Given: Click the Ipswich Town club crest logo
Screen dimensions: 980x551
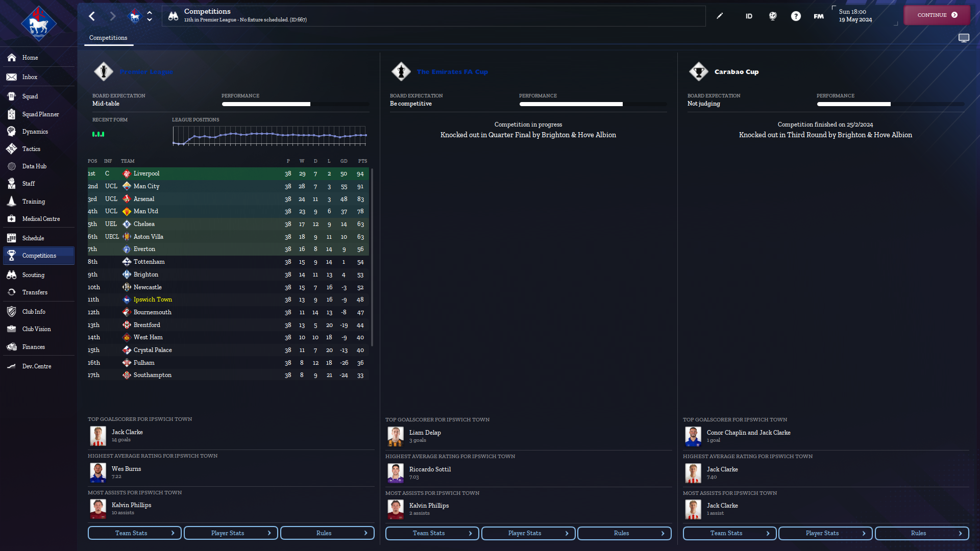Looking at the screenshot, I should 39,23.
